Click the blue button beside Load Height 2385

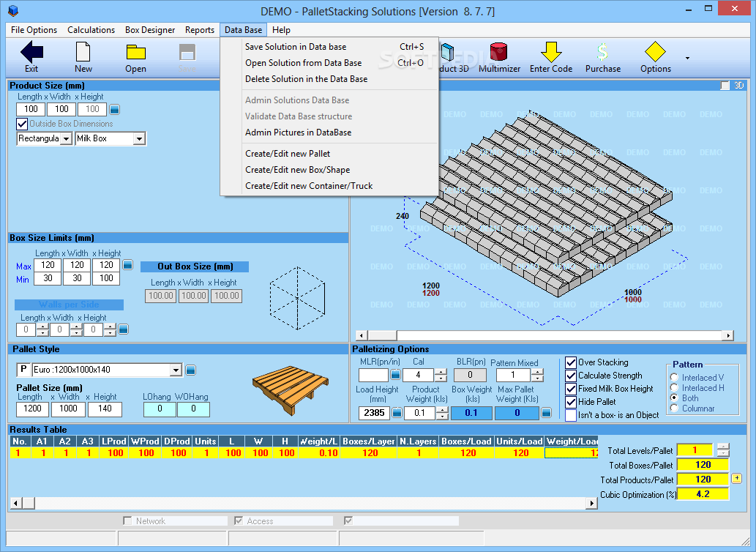pyautogui.click(x=397, y=413)
